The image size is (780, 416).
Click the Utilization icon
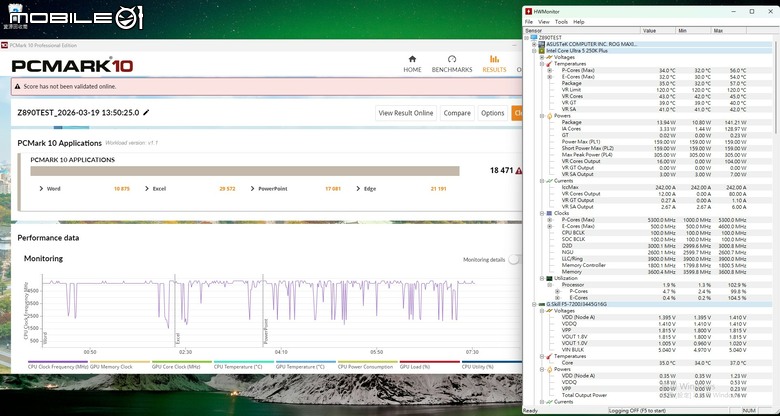click(549, 278)
